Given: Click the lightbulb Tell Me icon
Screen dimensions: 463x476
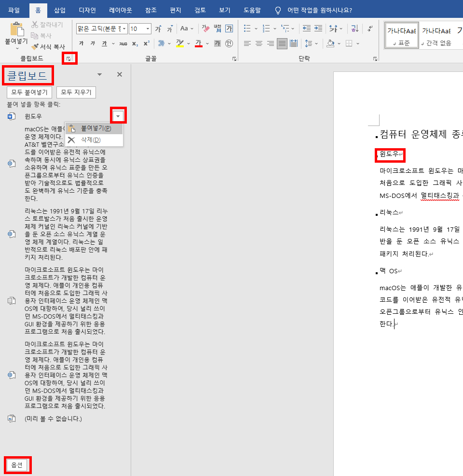Looking at the screenshot, I should (x=278, y=11).
